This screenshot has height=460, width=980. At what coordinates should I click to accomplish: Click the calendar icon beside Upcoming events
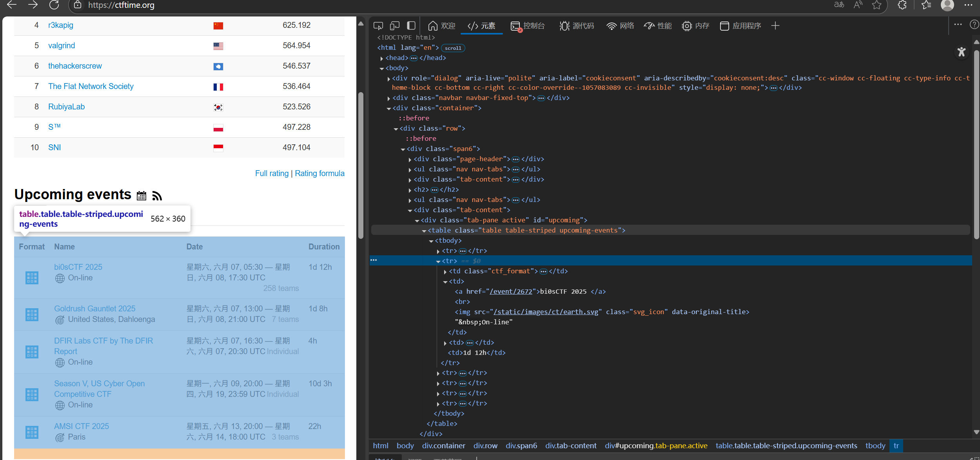point(142,195)
